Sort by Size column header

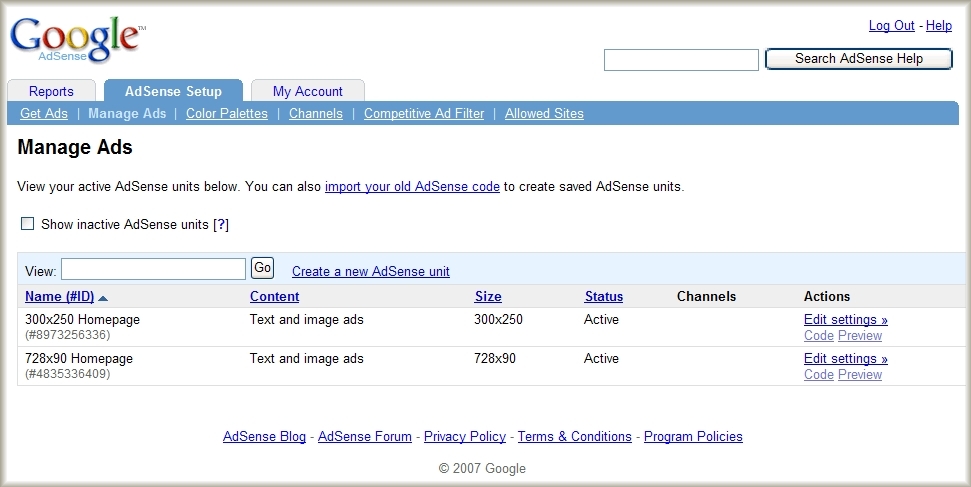coord(488,296)
